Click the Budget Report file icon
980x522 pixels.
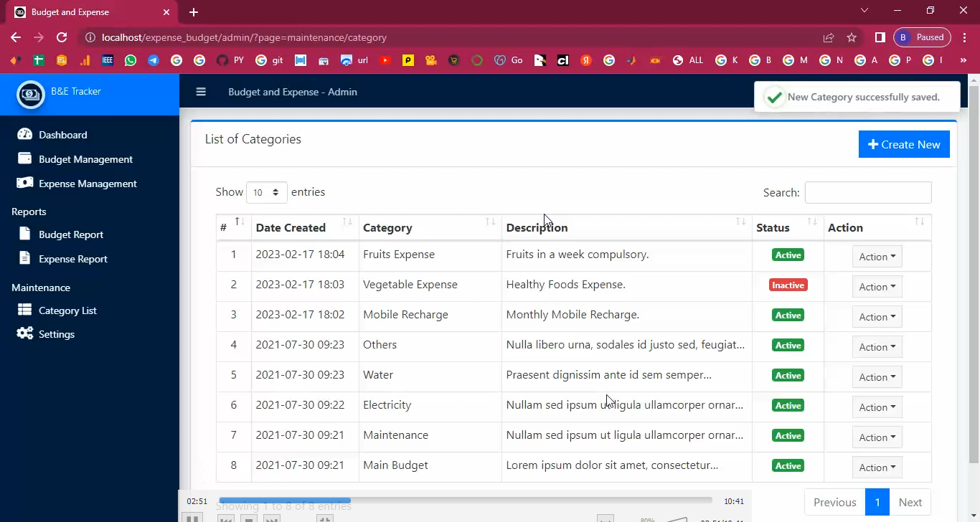tap(25, 234)
